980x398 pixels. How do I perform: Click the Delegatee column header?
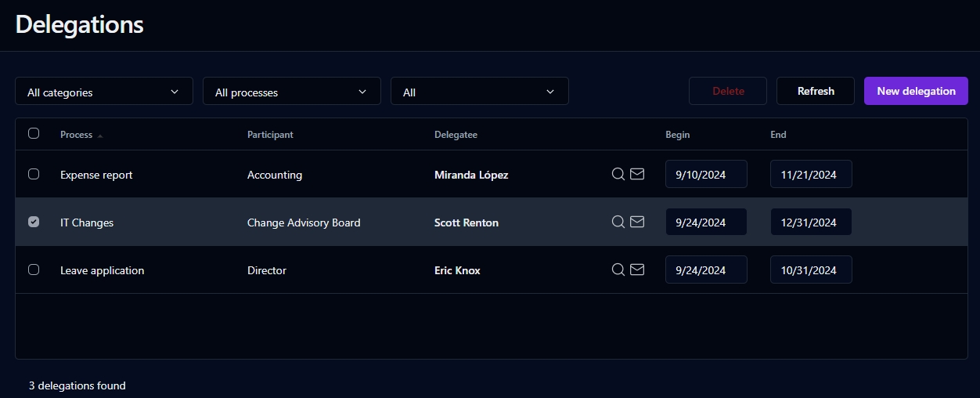click(456, 135)
